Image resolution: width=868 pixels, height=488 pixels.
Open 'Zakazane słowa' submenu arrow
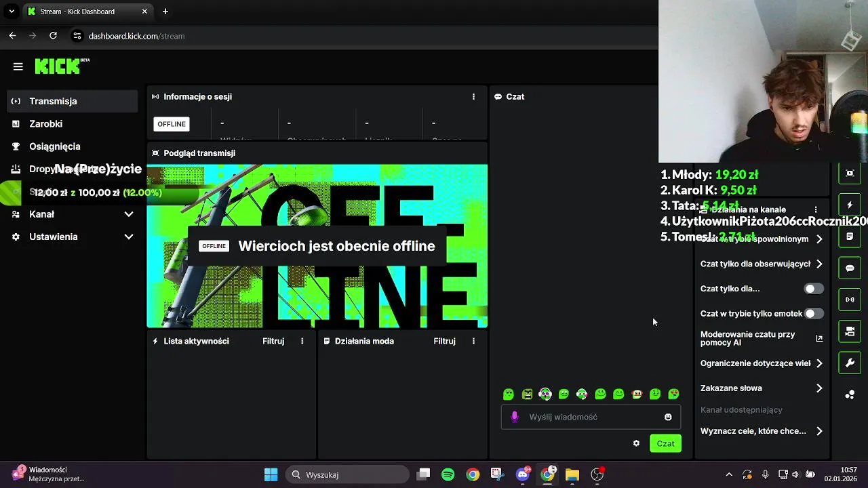[819, 388]
